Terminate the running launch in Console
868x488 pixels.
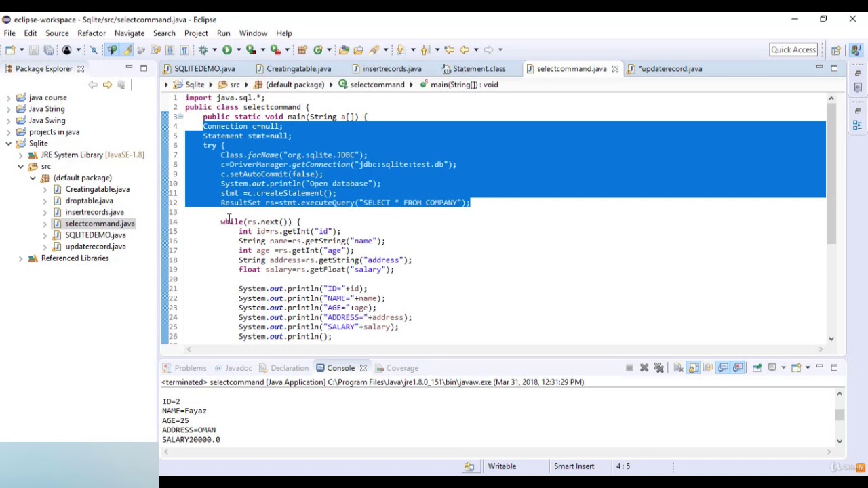point(629,367)
